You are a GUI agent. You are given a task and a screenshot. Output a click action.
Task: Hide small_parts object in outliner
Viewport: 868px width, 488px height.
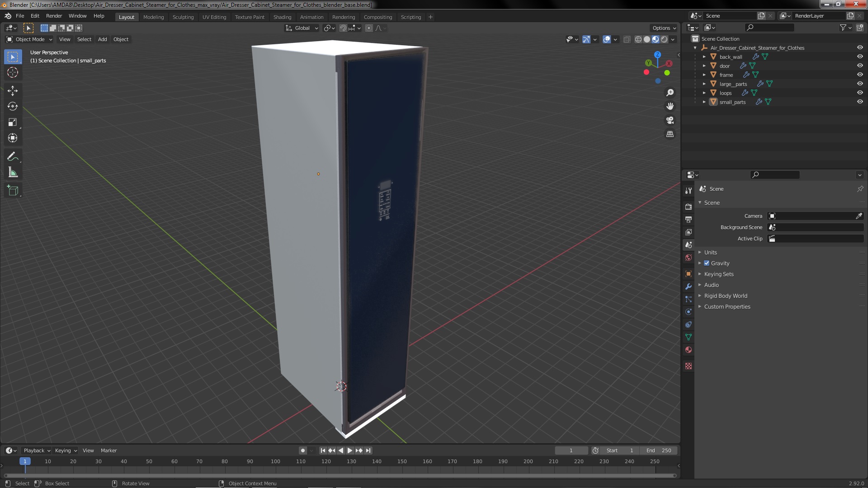pos(859,102)
